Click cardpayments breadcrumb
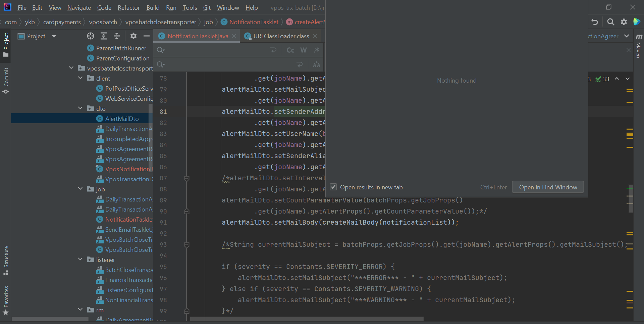Image resolution: width=644 pixels, height=324 pixels. (x=62, y=22)
